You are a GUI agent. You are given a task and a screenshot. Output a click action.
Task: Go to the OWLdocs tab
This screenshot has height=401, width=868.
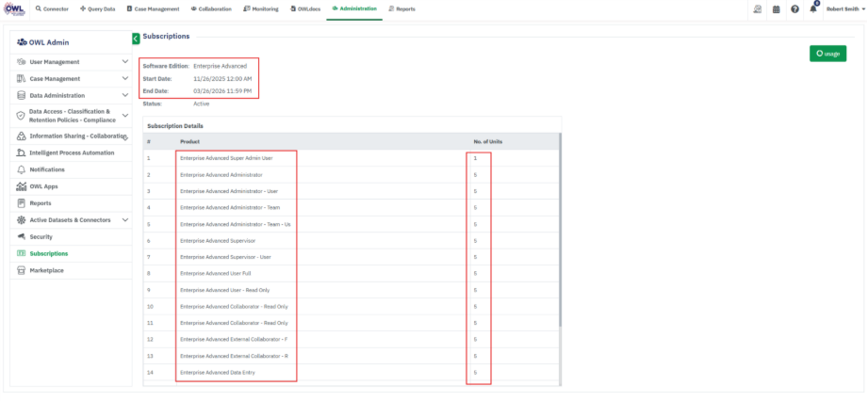coord(306,8)
